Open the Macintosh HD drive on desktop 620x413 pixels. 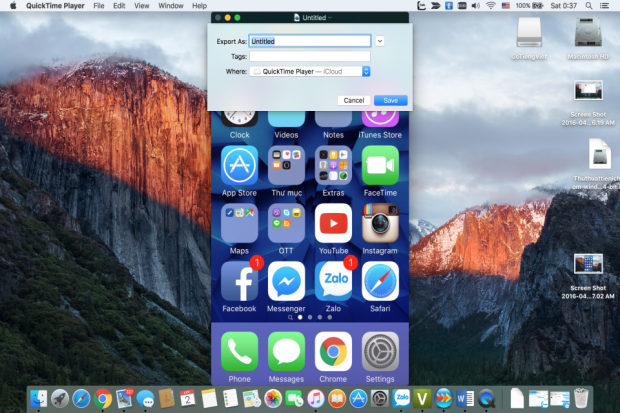[587, 33]
